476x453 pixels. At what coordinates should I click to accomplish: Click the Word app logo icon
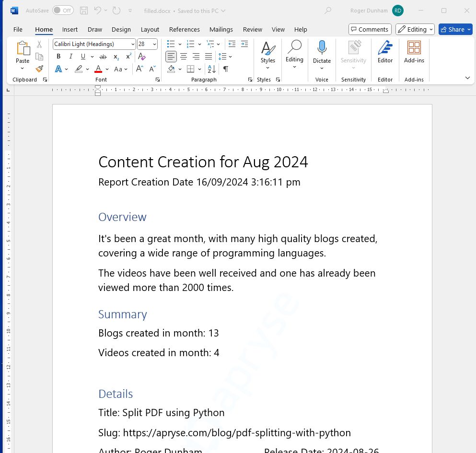coord(14,11)
